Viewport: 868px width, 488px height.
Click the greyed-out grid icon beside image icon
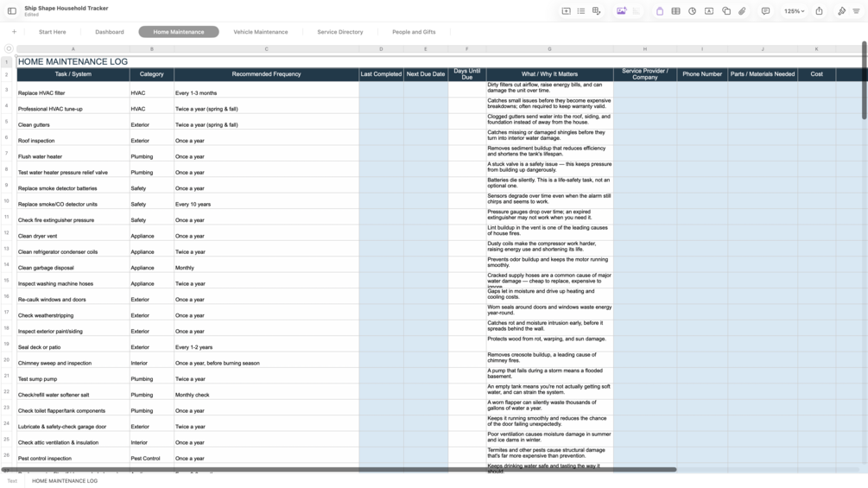[636, 11]
